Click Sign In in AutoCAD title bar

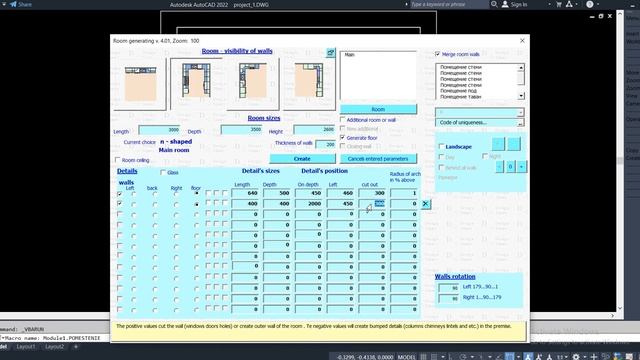click(x=514, y=4)
